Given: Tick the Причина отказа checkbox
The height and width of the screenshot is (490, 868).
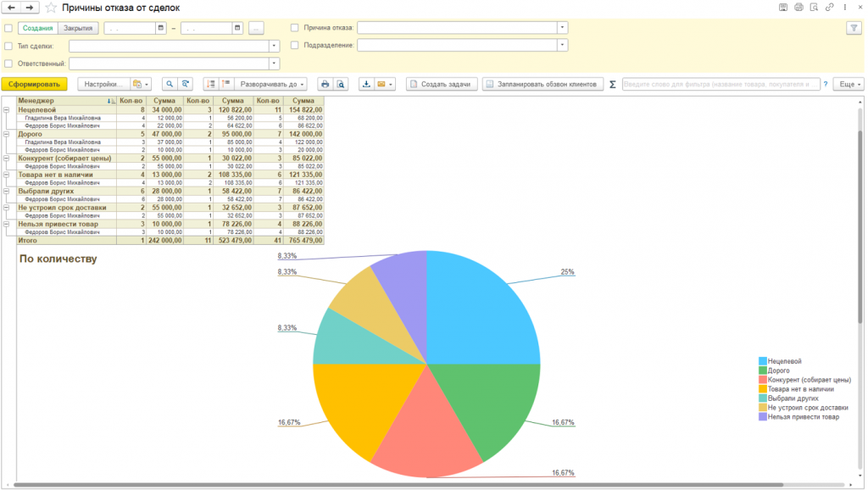Looking at the screenshot, I should click(x=295, y=27).
